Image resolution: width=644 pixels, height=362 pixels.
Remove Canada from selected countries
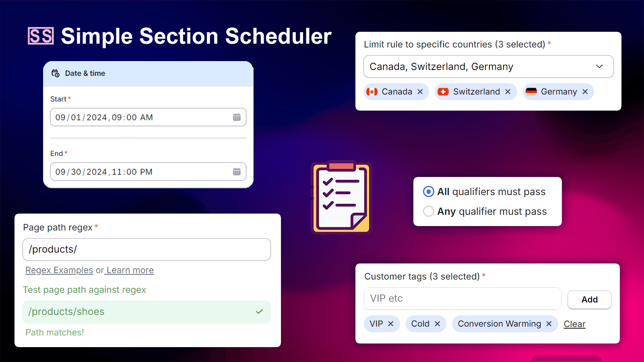tap(420, 92)
